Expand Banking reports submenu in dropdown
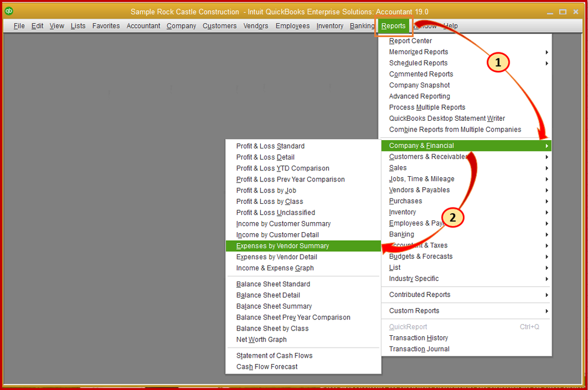This screenshot has width=588, height=390. [467, 234]
